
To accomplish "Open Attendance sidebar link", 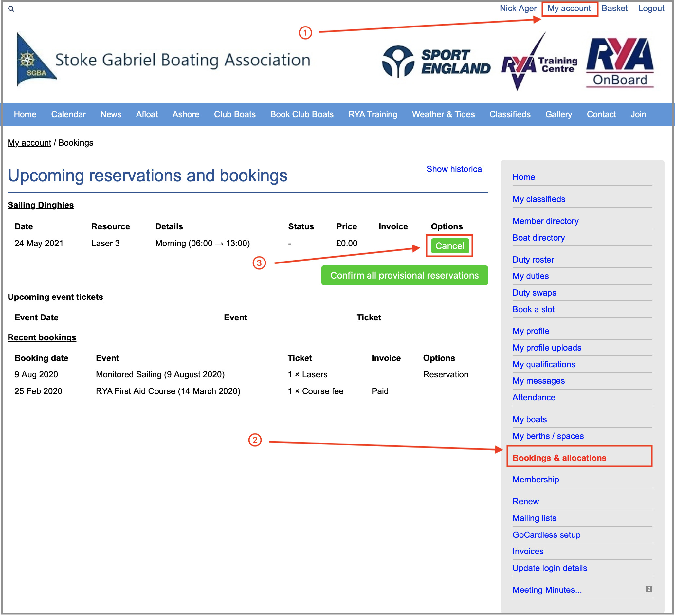I will [x=534, y=397].
